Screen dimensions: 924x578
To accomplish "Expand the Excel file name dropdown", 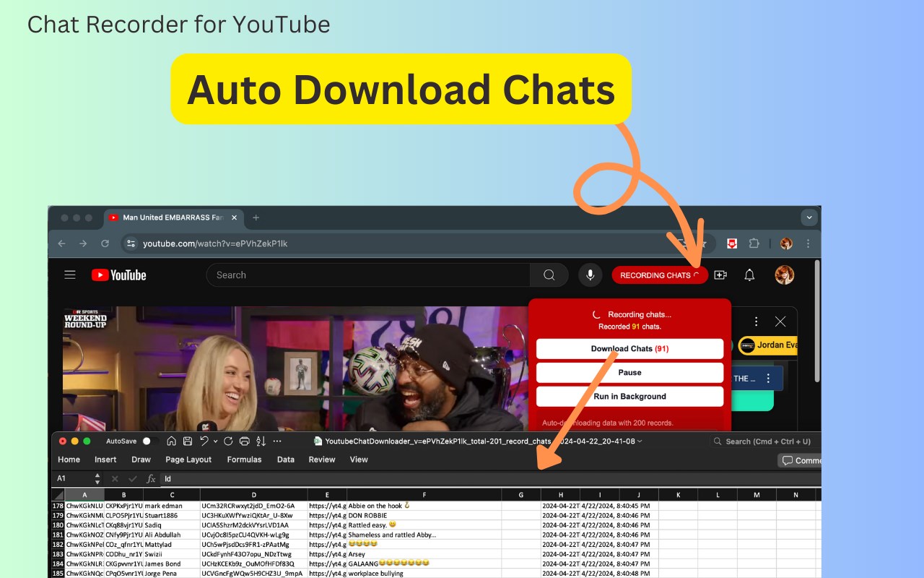I will click(x=640, y=441).
